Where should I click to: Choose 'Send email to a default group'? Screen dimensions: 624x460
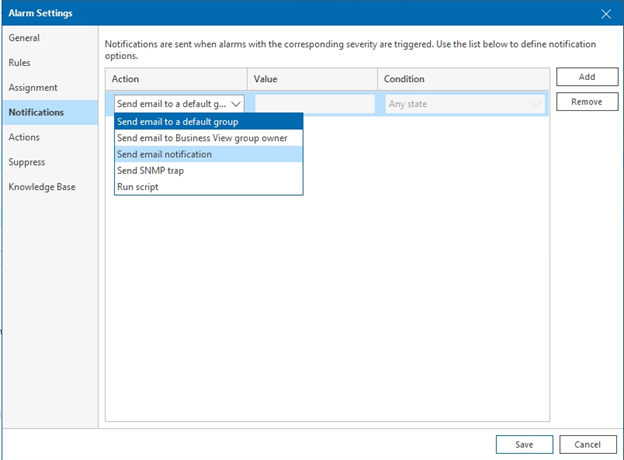(209, 122)
